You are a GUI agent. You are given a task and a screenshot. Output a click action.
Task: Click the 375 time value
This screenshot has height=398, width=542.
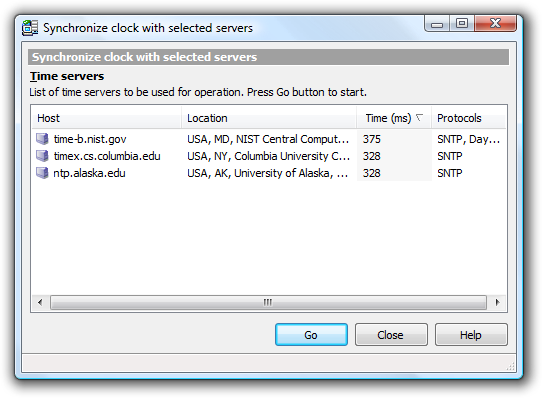[x=372, y=139]
